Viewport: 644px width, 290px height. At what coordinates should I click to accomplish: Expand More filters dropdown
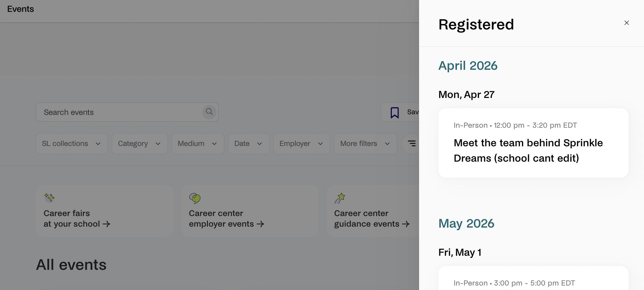click(x=366, y=144)
